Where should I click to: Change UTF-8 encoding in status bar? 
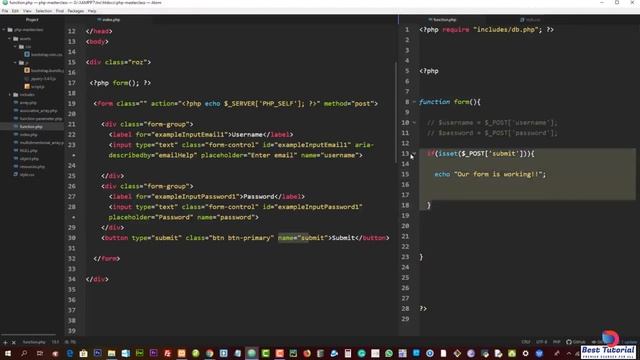pos(542,342)
